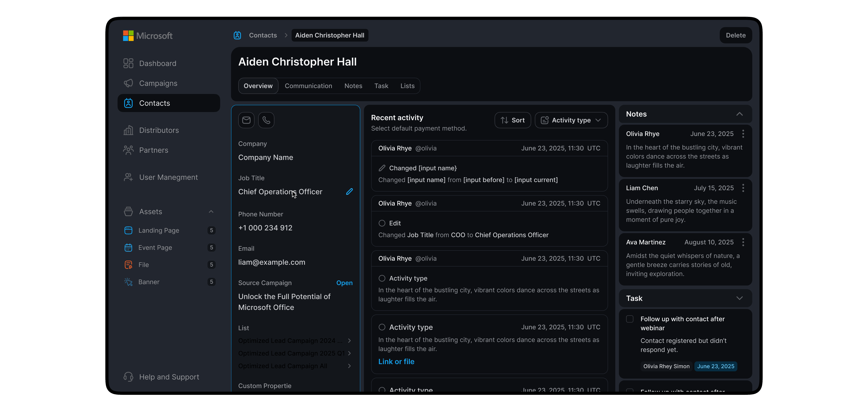Click the email envelope icon button
The height and width of the screenshot is (412, 868).
coord(246,120)
